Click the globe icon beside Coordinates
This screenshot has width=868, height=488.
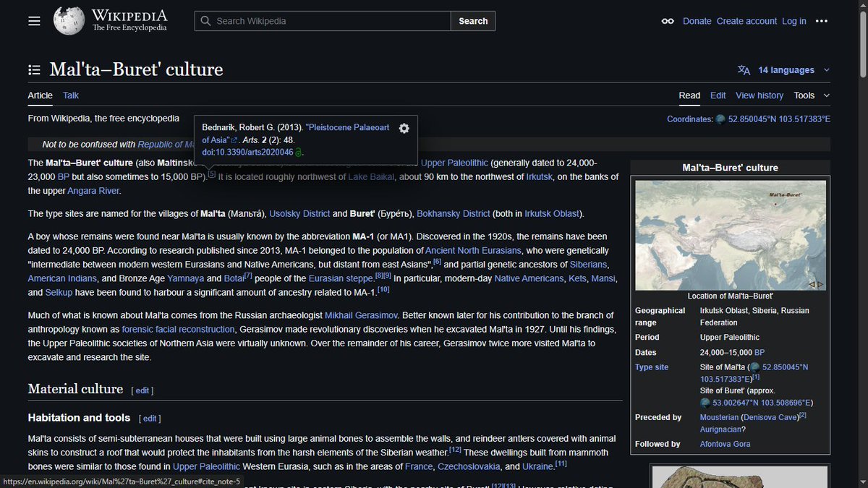[720, 119]
